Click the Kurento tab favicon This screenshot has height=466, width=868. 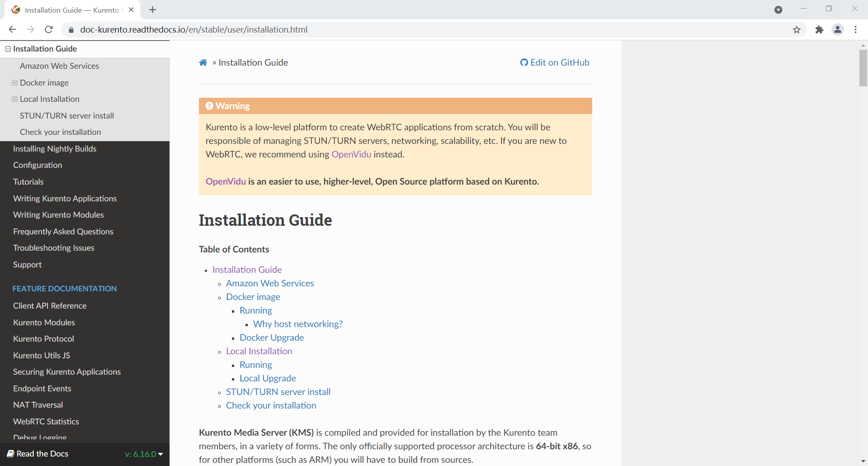[16, 10]
